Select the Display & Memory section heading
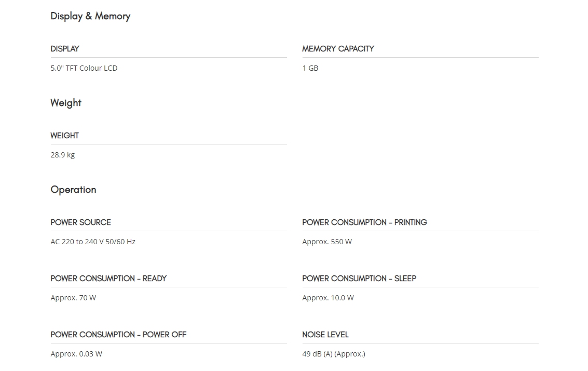 click(x=90, y=16)
